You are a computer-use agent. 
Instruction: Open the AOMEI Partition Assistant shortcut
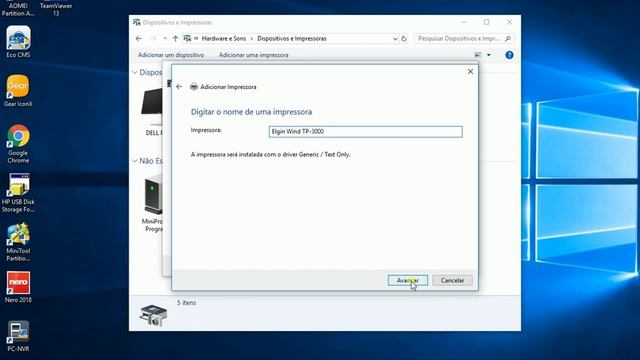pyautogui.click(x=18, y=9)
